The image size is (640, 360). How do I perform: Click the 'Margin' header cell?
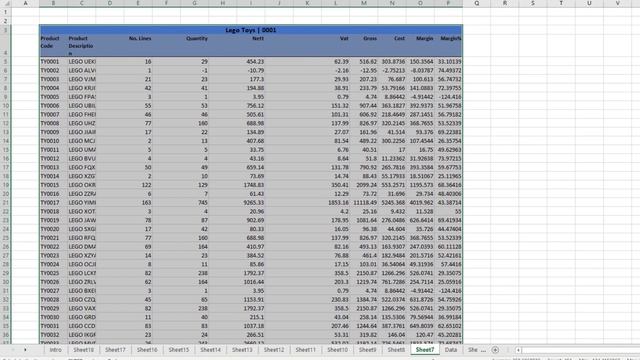420,45
